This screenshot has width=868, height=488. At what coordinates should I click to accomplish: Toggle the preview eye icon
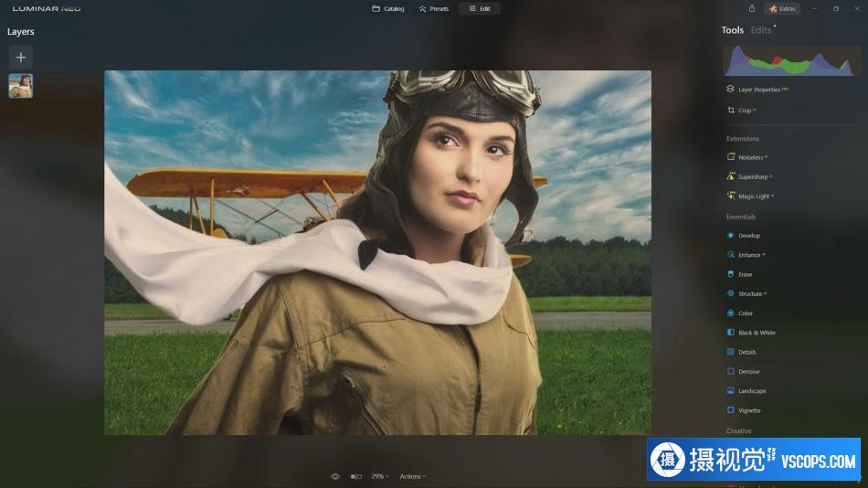pyautogui.click(x=335, y=476)
